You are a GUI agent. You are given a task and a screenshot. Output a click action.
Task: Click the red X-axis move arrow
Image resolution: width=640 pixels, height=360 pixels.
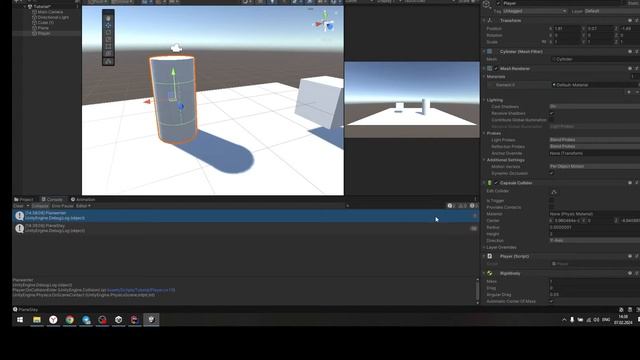click(147, 101)
